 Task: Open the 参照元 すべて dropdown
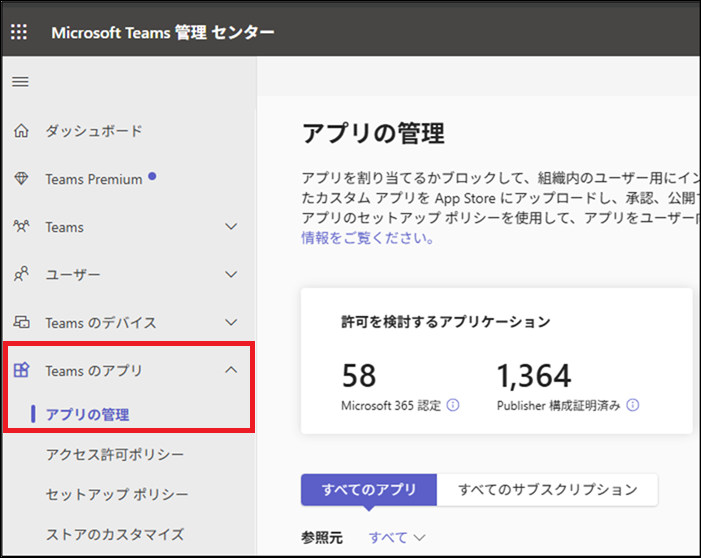(x=397, y=537)
